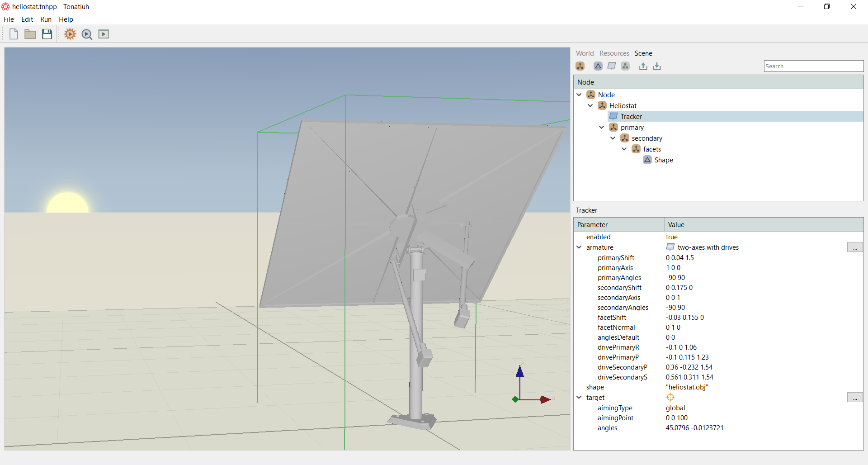Insert a shape node with the triangle icon
This screenshot has height=465, width=868.
(598, 66)
